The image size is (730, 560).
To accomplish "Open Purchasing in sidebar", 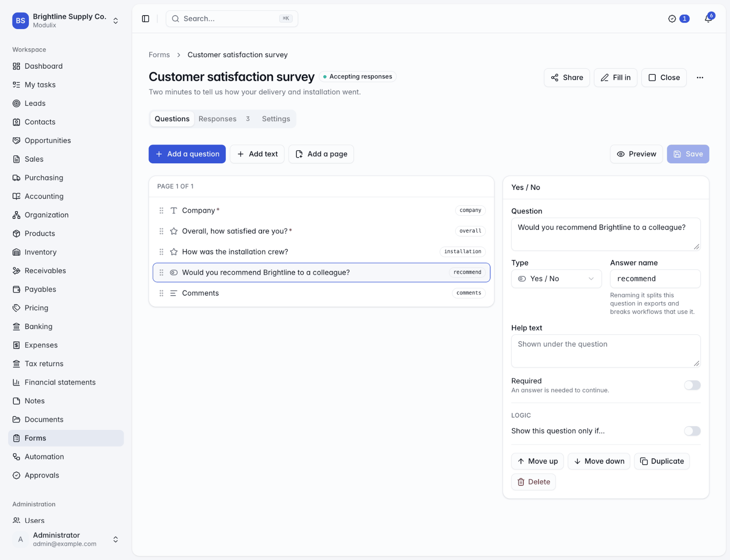I will coord(66,178).
